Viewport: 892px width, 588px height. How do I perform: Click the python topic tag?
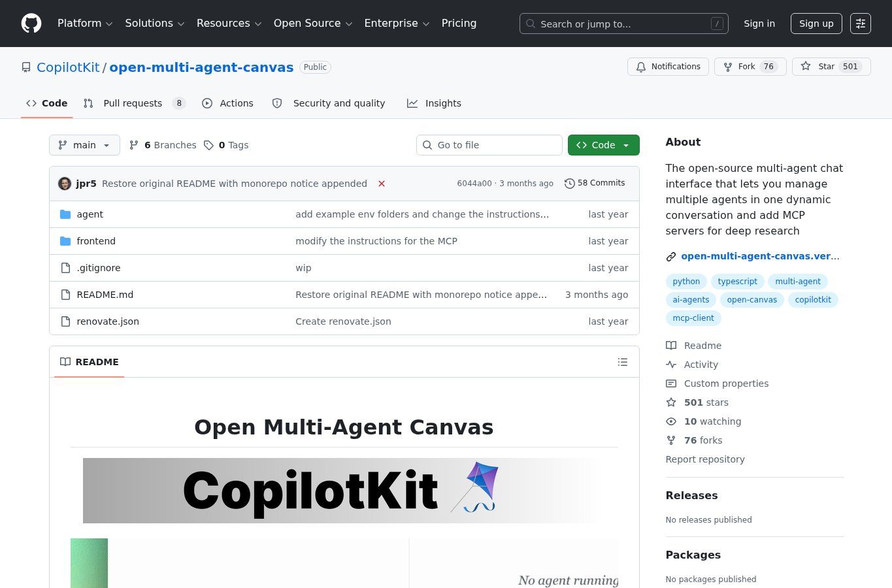click(x=686, y=282)
